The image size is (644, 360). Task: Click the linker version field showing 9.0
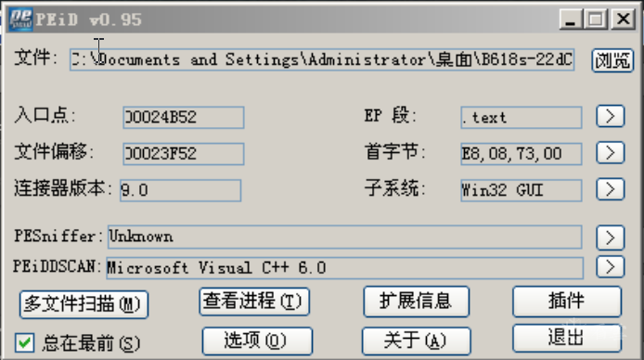[x=181, y=190]
